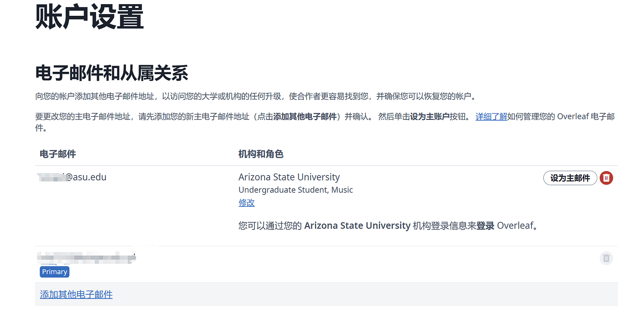Click 添加其他电子邮件 link
Screen dimensions: 644x320
point(76,294)
